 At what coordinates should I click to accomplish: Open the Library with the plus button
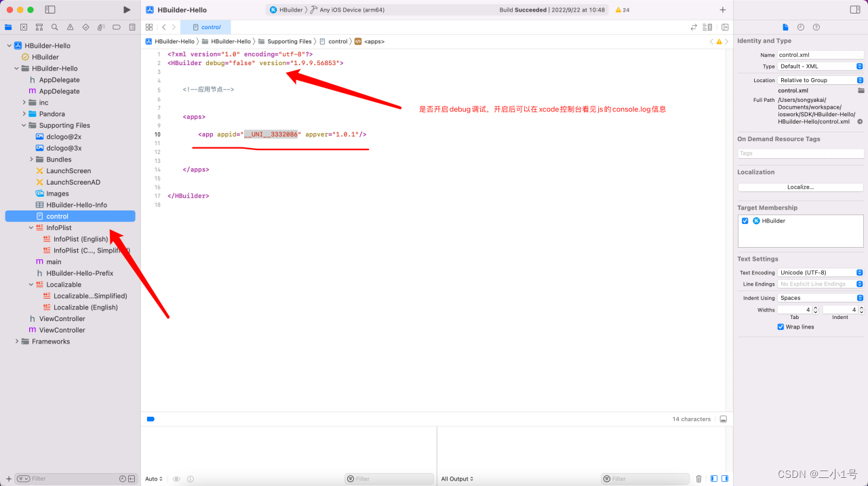tap(723, 10)
